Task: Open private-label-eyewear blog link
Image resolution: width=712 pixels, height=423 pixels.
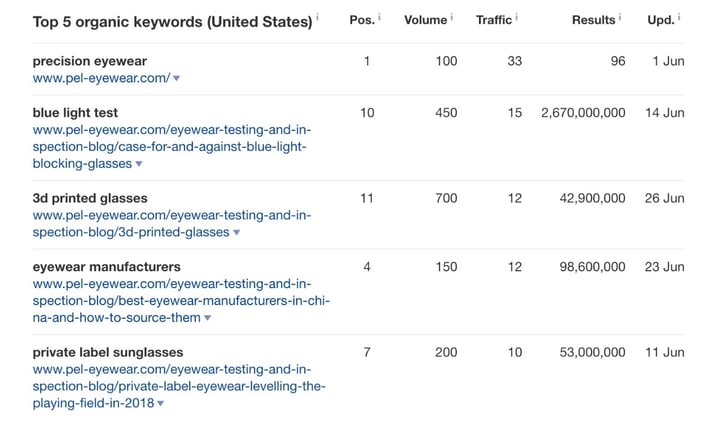Action: click(x=179, y=386)
